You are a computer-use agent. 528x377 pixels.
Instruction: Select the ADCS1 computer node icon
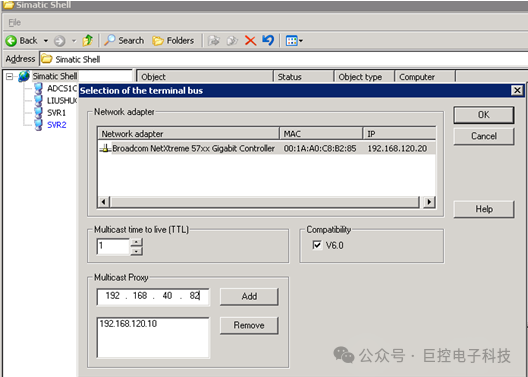[39, 89]
